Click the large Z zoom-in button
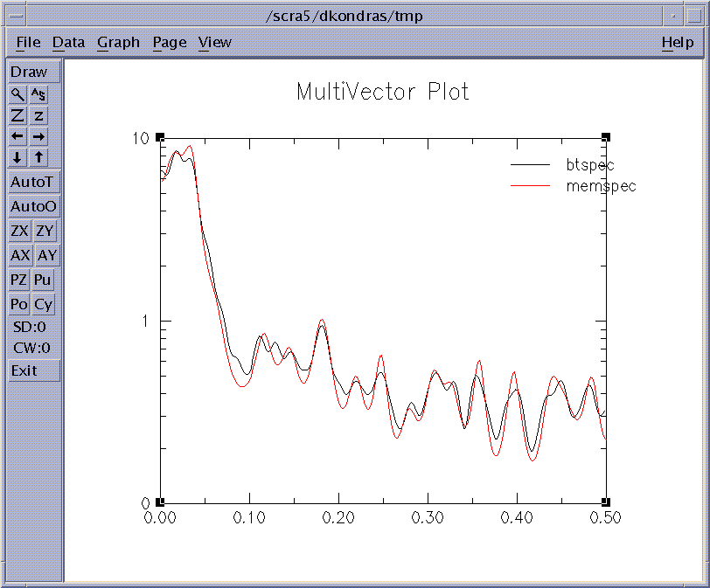 pyautogui.click(x=17, y=115)
